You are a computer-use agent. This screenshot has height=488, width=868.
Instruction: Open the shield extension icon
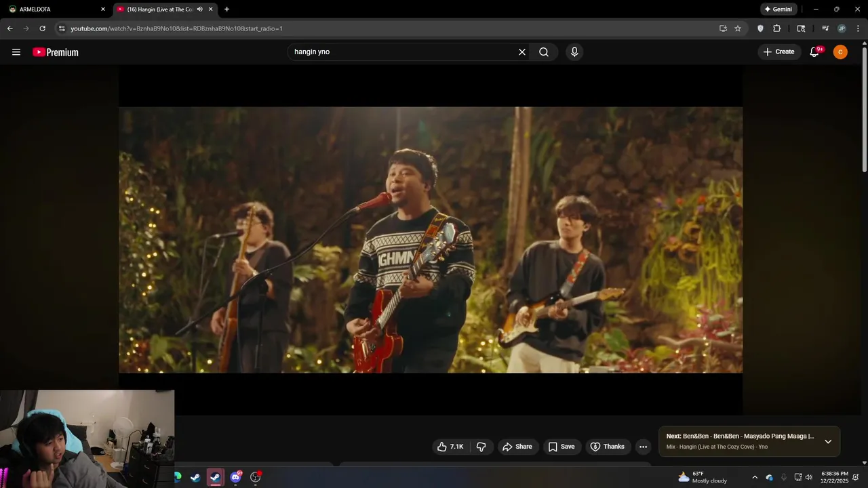click(x=760, y=28)
